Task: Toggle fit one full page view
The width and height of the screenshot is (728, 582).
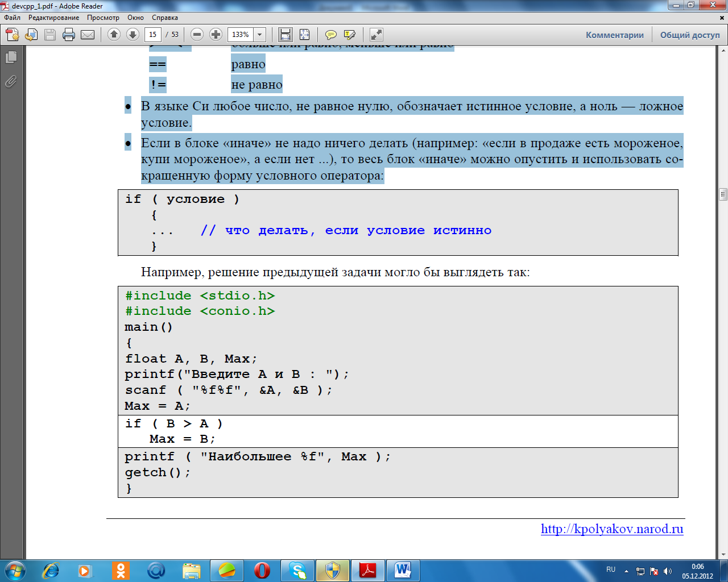Action: tap(305, 35)
